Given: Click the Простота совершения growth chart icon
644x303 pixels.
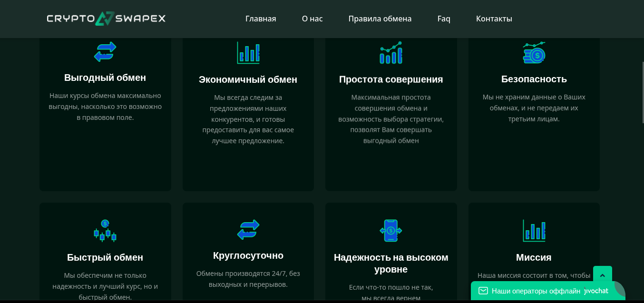Looking at the screenshot, I should tap(390, 53).
